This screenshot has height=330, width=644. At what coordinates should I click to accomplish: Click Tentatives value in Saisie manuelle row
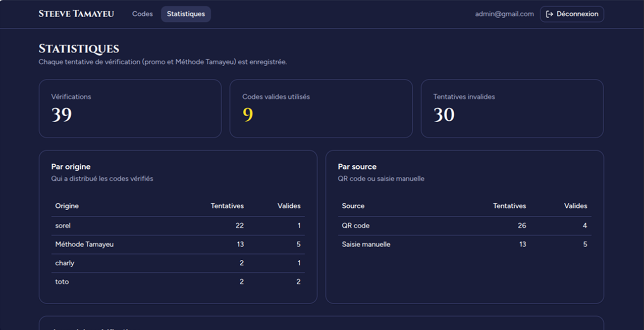pyautogui.click(x=522, y=244)
